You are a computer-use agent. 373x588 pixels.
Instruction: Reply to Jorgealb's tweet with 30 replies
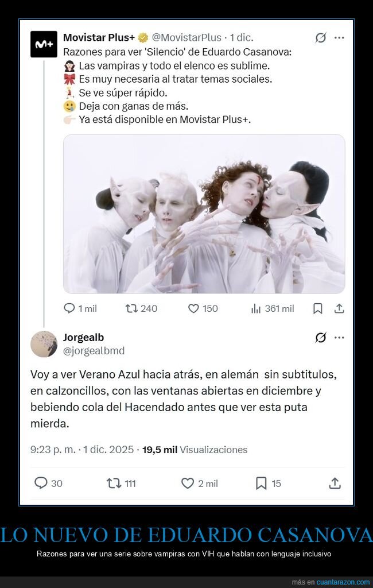[x=48, y=483]
